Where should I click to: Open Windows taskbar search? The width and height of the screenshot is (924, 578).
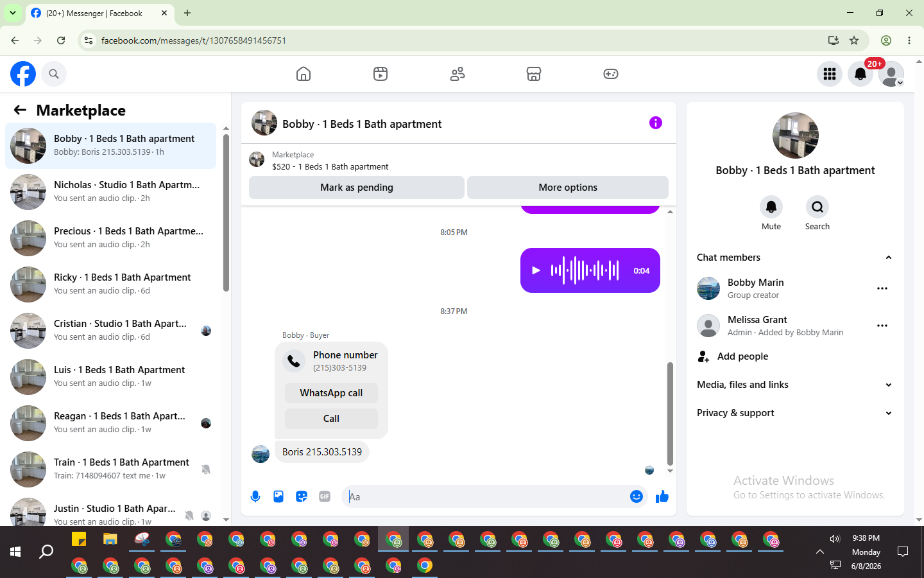(46, 552)
